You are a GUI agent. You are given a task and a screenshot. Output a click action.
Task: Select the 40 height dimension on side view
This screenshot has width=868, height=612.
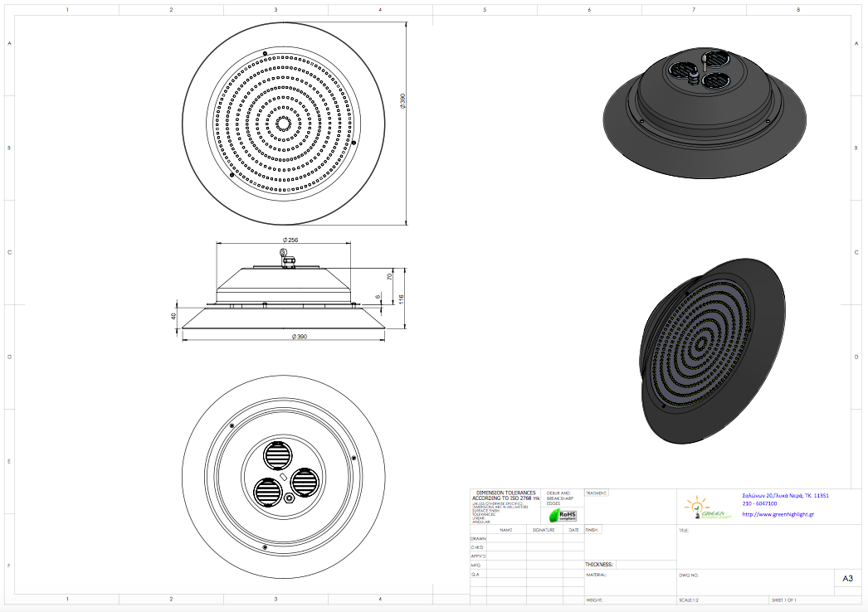(174, 316)
